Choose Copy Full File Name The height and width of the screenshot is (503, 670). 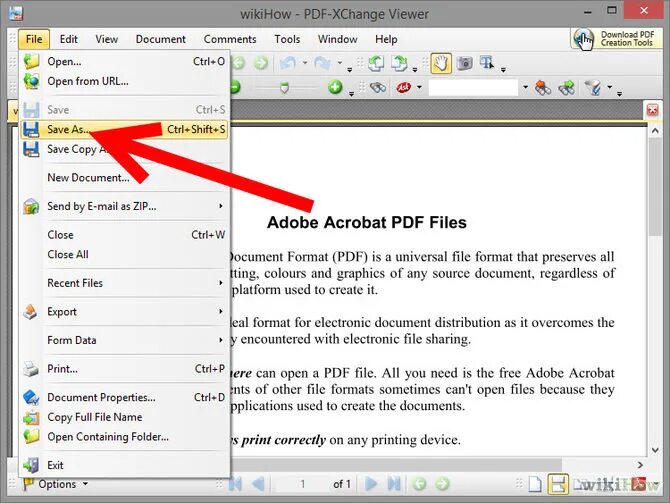124,417
